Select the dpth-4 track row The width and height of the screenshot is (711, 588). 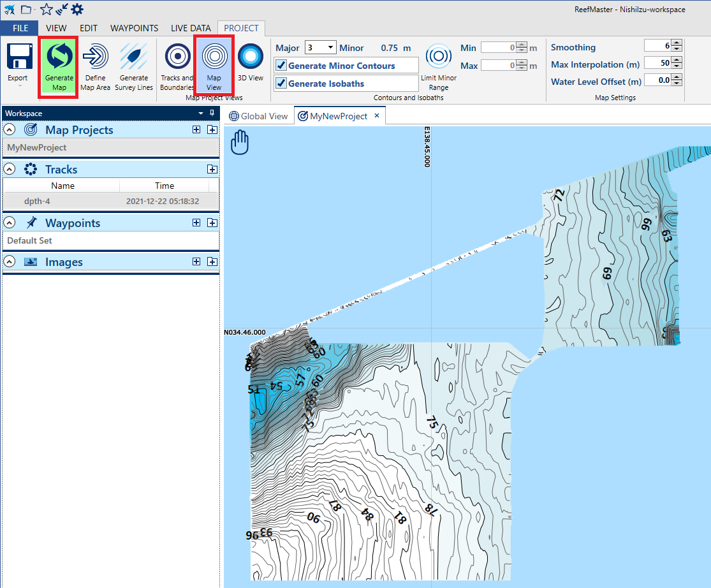tap(111, 201)
